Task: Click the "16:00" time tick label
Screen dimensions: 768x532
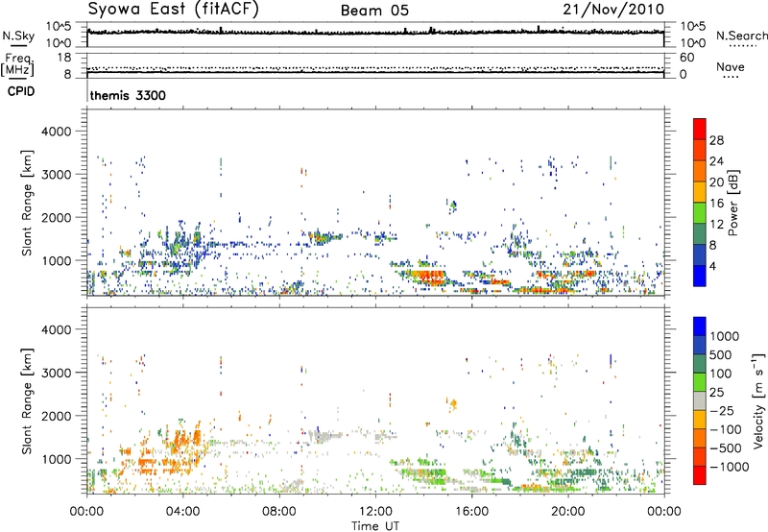Action: (x=471, y=512)
